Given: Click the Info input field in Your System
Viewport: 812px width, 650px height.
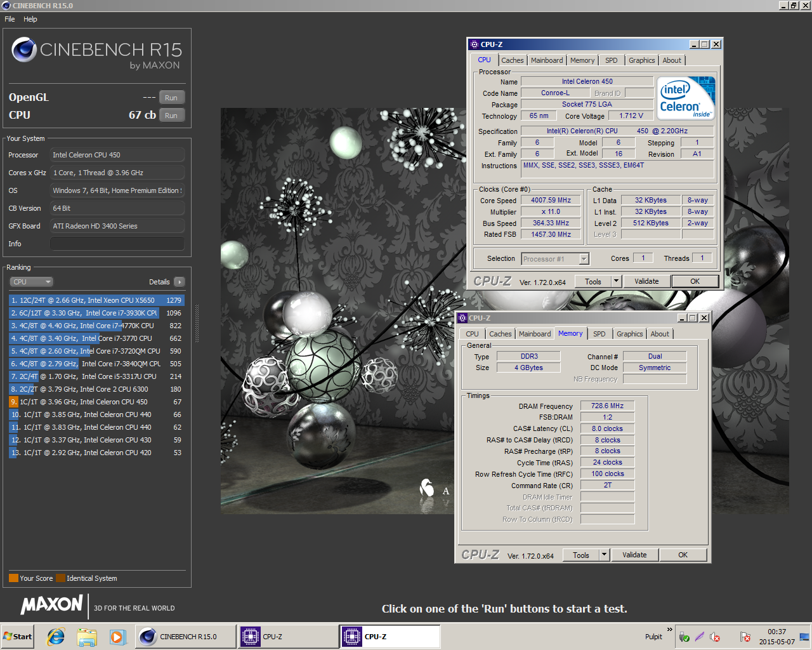Looking at the screenshot, I should point(117,244).
